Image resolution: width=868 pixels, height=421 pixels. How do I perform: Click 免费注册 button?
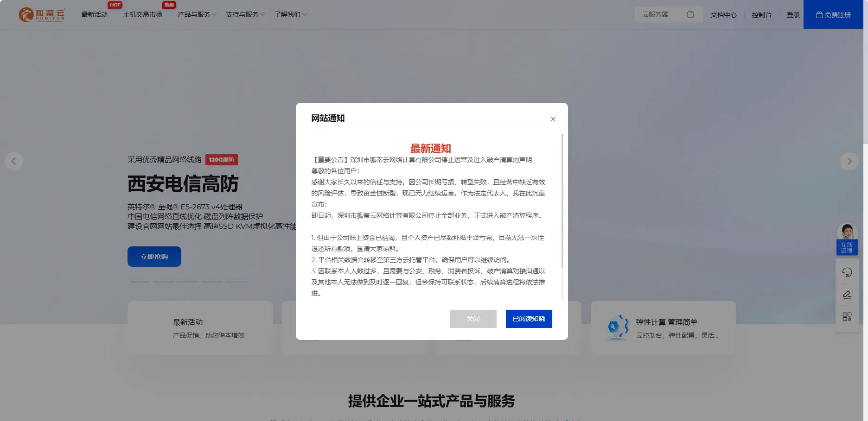[833, 14]
